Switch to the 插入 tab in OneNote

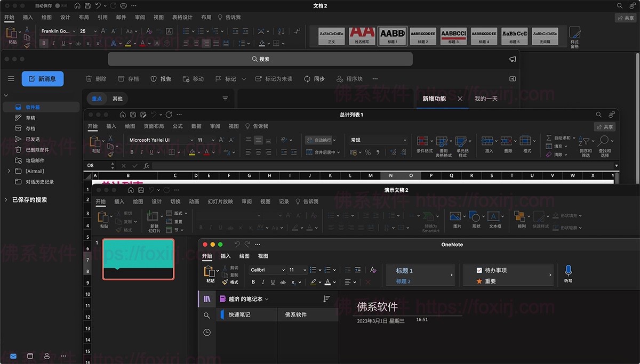click(x=226, y=256)
